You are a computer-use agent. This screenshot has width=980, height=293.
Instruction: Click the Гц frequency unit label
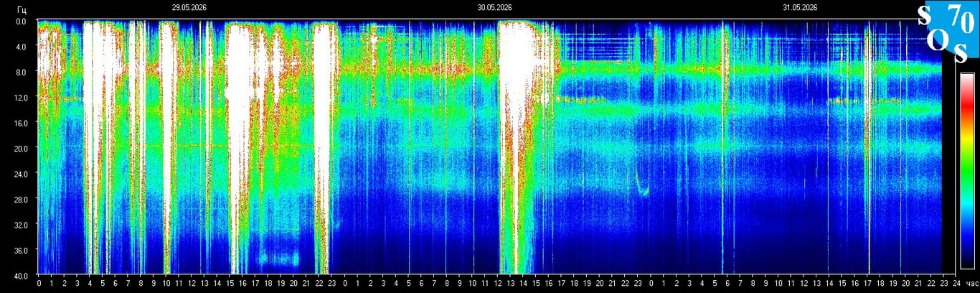[x=22, y=11]
